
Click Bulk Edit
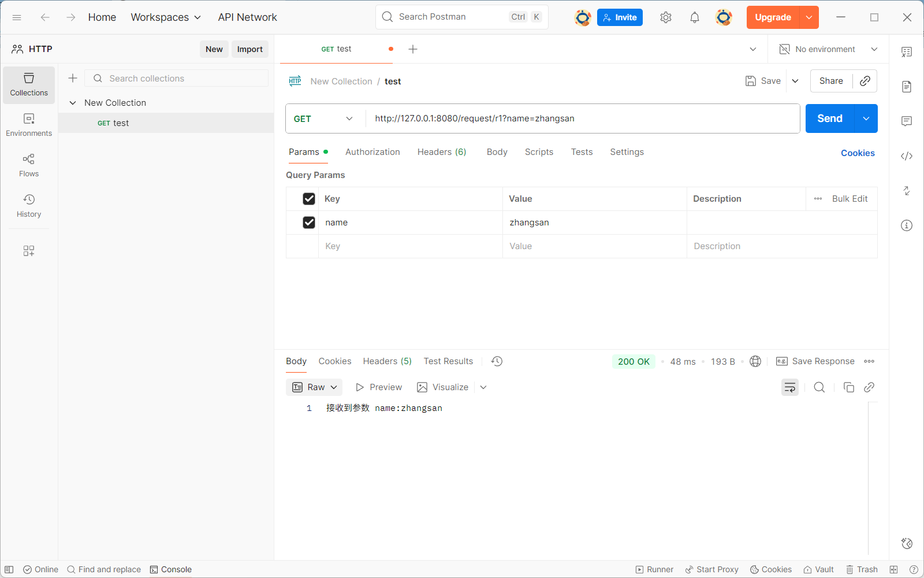click(850, 199)
